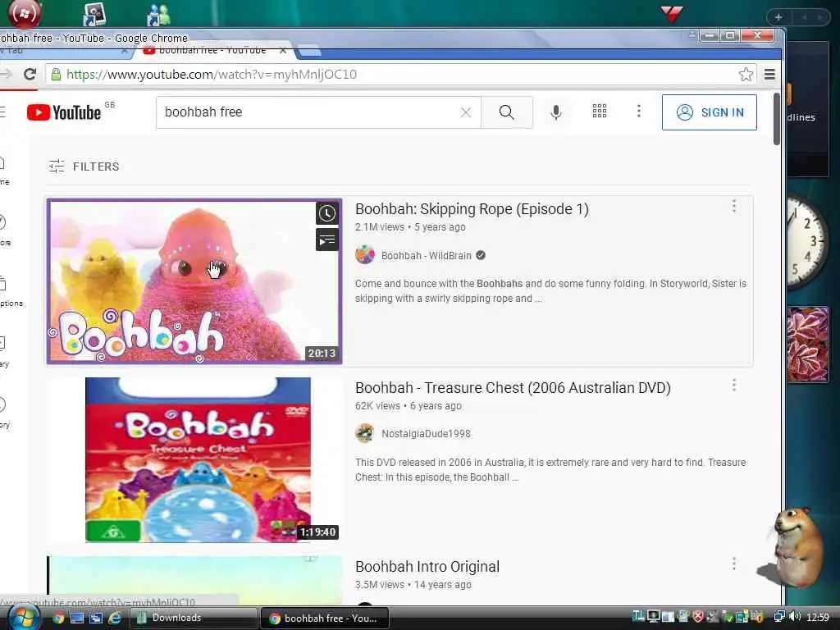Viewport: 840px width, 630px height.
Task: Click the Chrome address bar URL
Action: coord(212,74)
